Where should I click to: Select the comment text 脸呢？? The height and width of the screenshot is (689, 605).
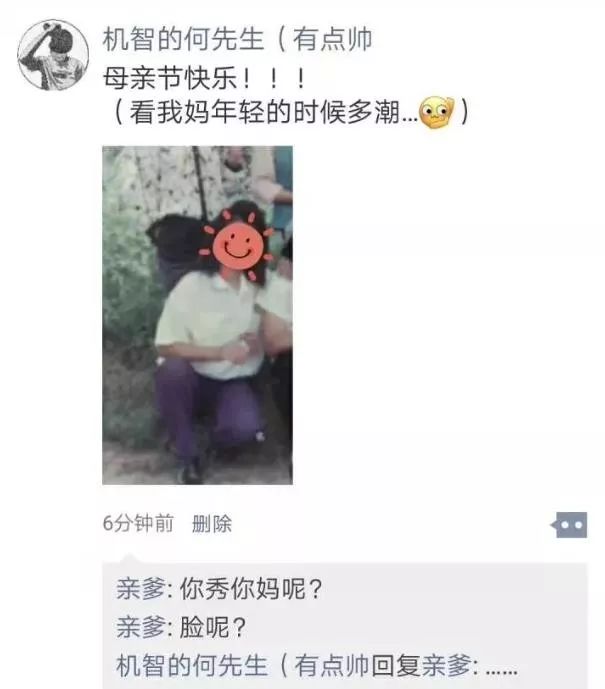pyautogui.click(x=212, y=627)
